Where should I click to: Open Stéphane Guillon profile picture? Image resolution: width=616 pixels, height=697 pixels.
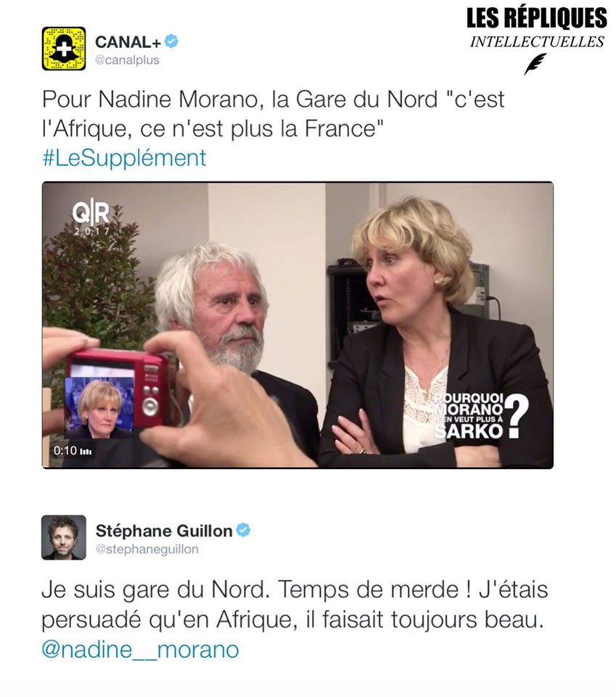[64, 537]
